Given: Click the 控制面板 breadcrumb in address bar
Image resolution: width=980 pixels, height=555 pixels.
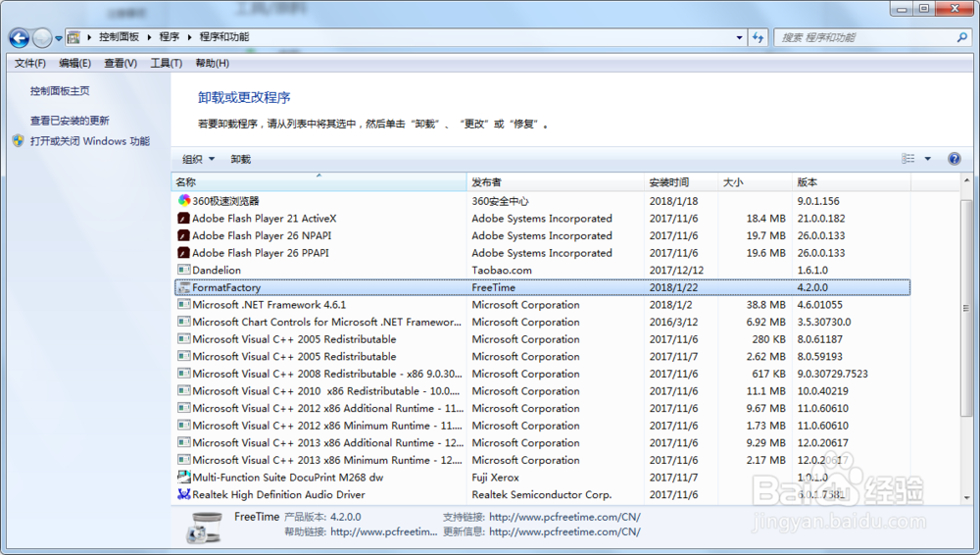Looking at the screenshot, I should point(119,37).
